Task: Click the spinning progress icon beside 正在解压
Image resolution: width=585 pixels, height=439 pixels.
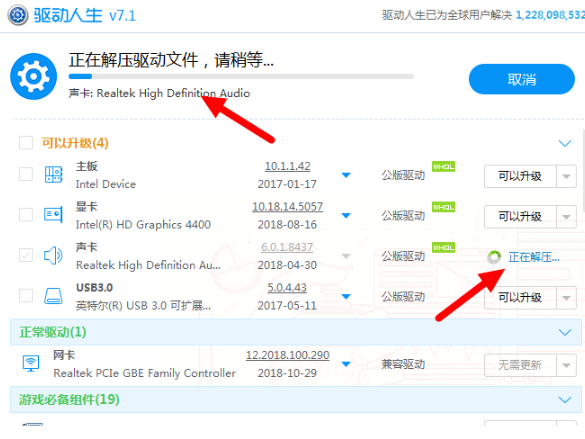Action: pos(494,257)
